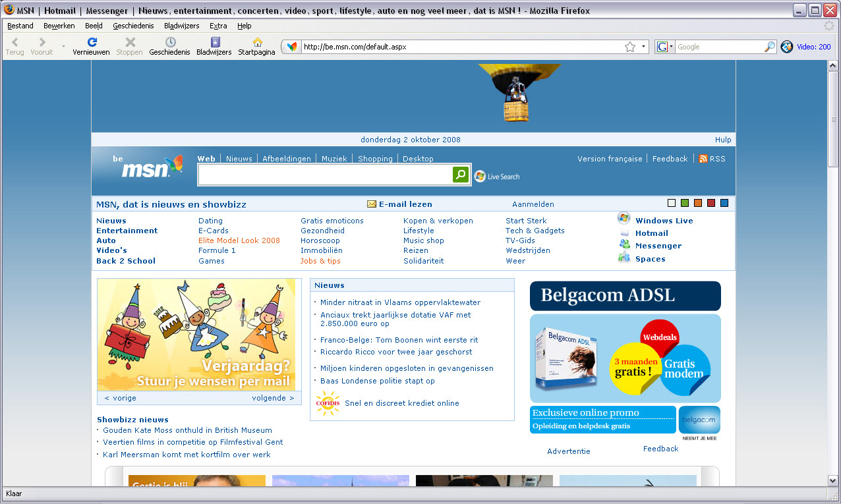841x504 pixels.
Task: Click the Belgacom logo in the advert
Action: [x=699, y=420]
